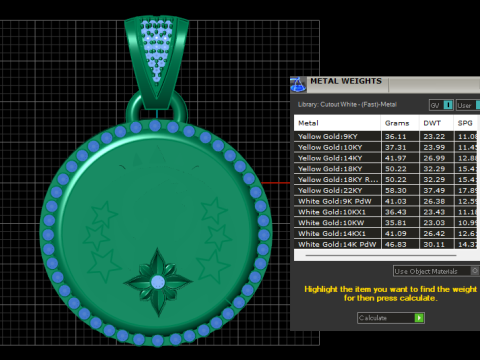Select the center gem on the flower motif
480x360 pixels.
click(x=158, y=282)
